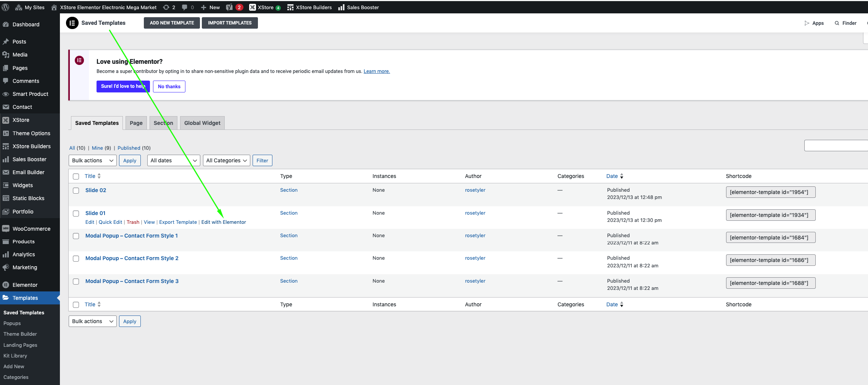This screenshot has height=385, width=868.
Task: Click Edit with Elementor for Slide 01
Action: click(224, 222)
